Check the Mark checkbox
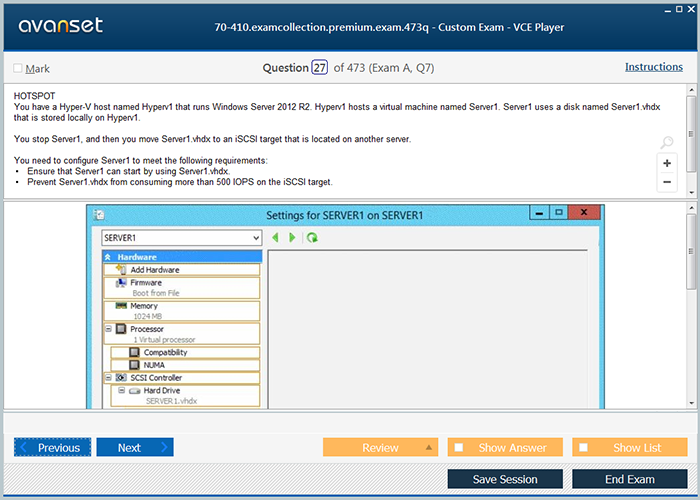The height and width of the screenshot is (500, 700). pyautogui.click(x=18, y=68)
